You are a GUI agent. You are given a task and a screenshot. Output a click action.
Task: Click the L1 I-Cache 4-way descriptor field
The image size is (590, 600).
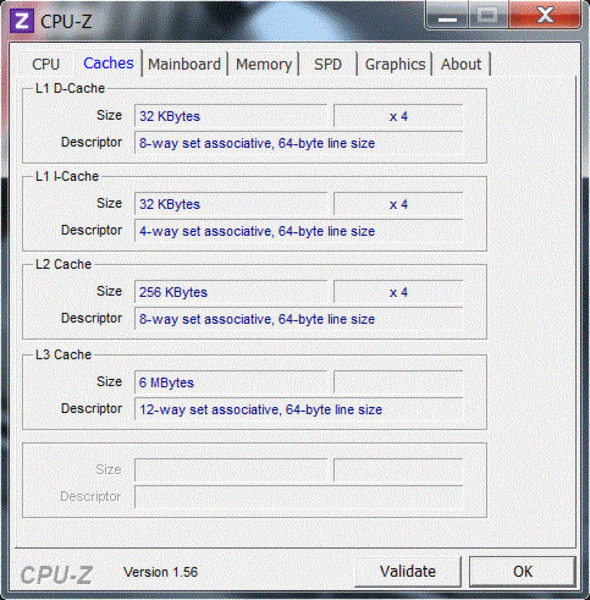[299, 231]
